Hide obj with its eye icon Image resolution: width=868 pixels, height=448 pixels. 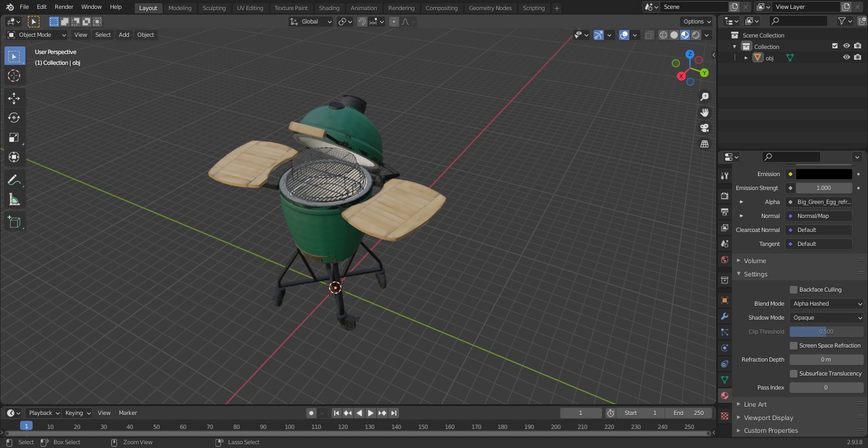click(x=846, y=58)
